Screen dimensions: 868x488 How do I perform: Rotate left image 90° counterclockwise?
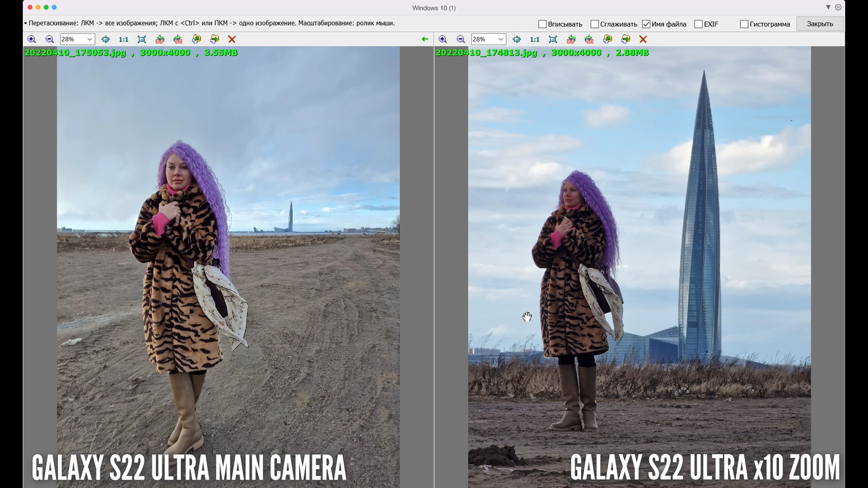coord(159,39)
